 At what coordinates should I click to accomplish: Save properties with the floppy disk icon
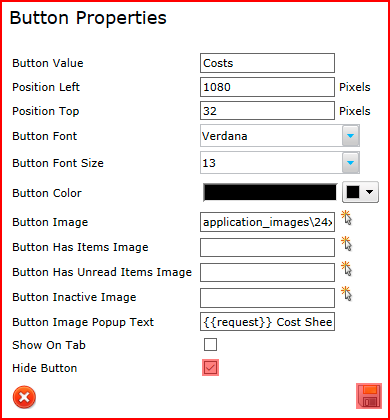tap(369, 396)
